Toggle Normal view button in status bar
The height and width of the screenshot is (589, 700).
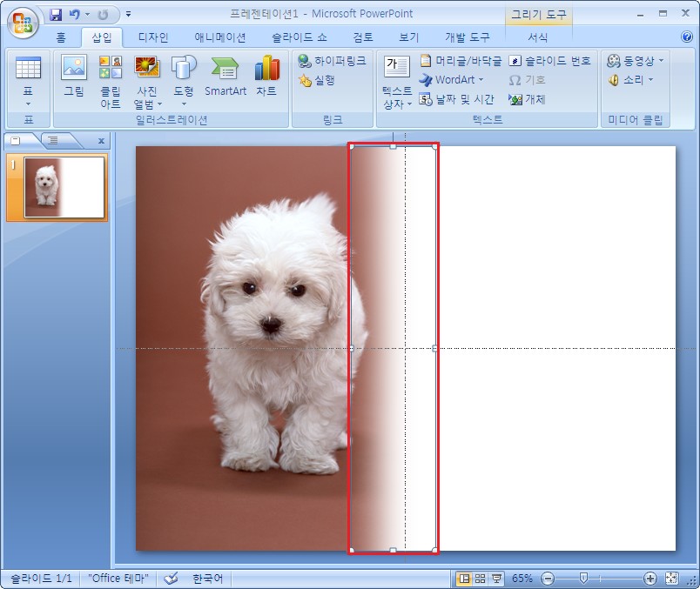pyautogui.click(x=464, y=579)
